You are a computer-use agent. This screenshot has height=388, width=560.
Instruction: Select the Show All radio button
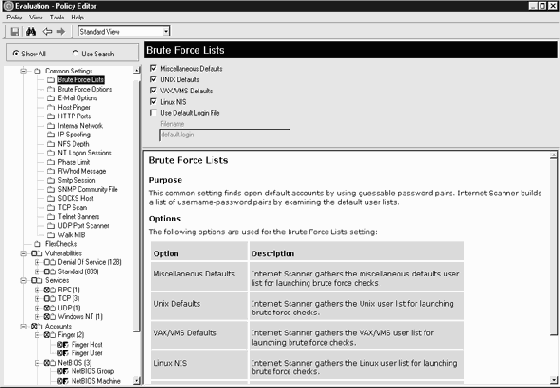tap(16, 53)
